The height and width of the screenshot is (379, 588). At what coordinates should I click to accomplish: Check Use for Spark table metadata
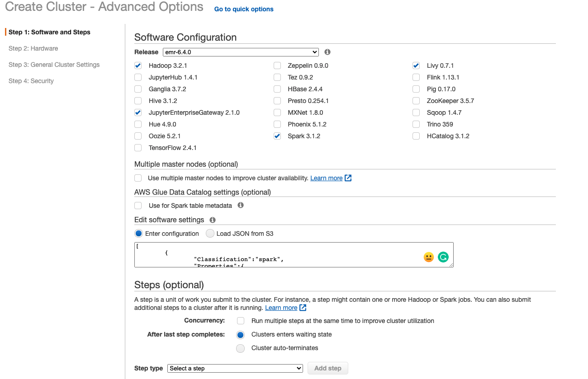(138, 206)
